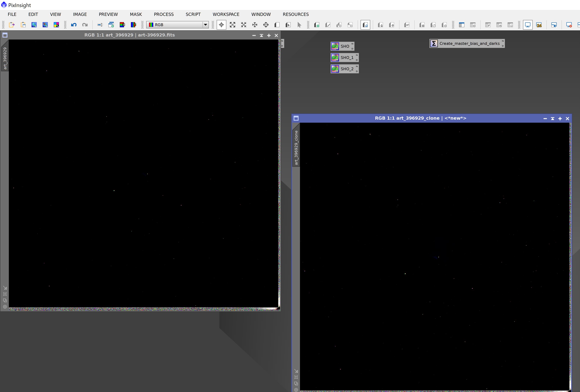This screenshot has width=580, height=392.
Task: Click the New Preview icon
Action: click(277, 25)
